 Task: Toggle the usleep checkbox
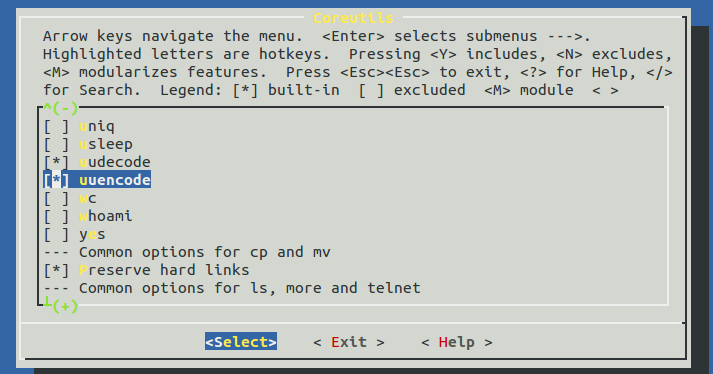point(56,144)
